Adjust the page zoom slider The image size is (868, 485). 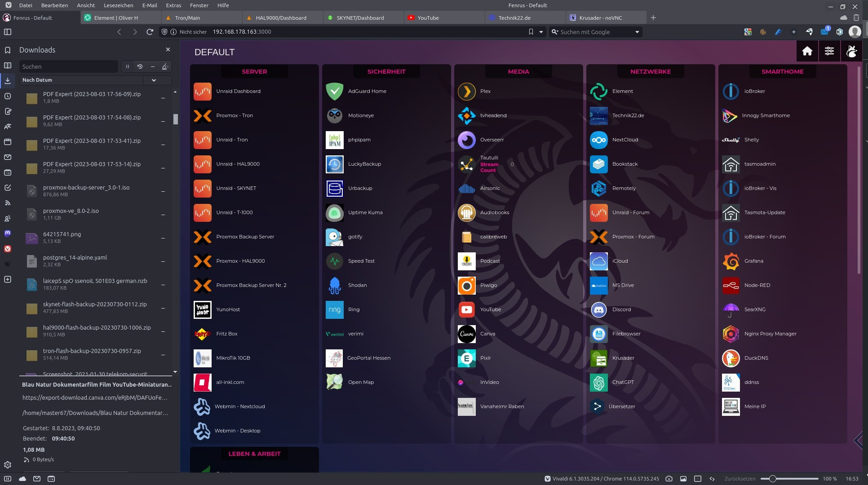pyautogui.click(x=772, y=479)
